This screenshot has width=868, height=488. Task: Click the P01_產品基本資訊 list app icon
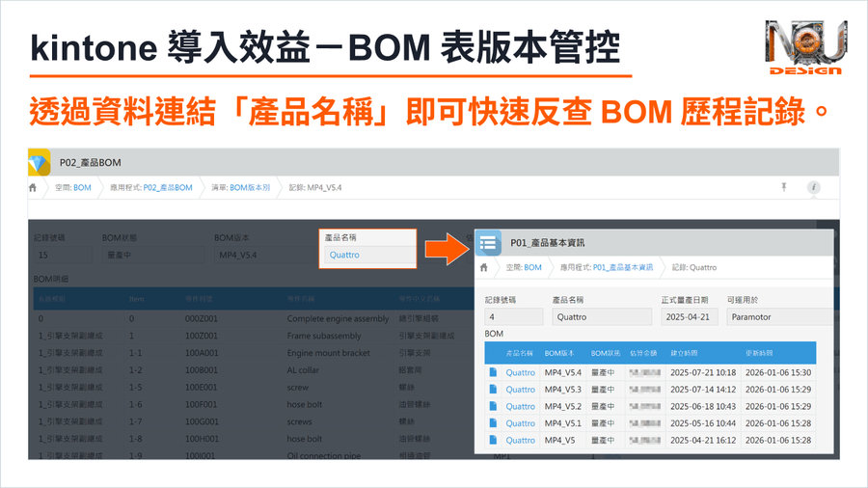tap(488, 243)
